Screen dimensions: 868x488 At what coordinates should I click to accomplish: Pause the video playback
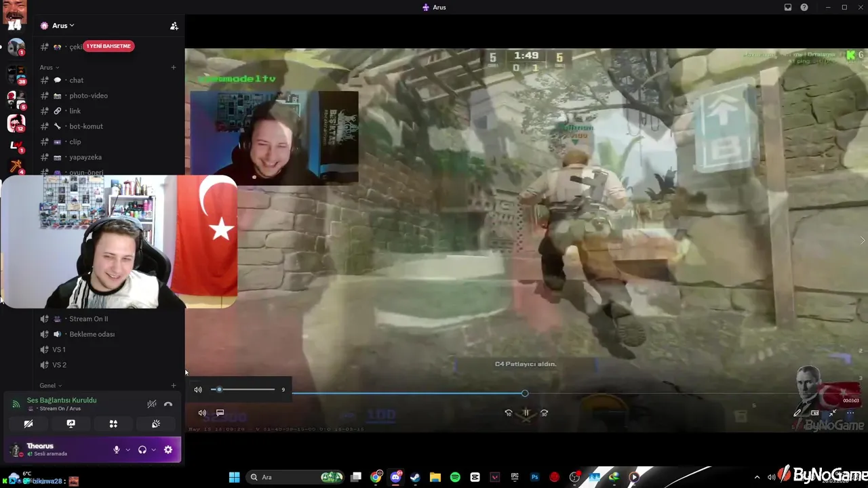[x=526, y=413]
